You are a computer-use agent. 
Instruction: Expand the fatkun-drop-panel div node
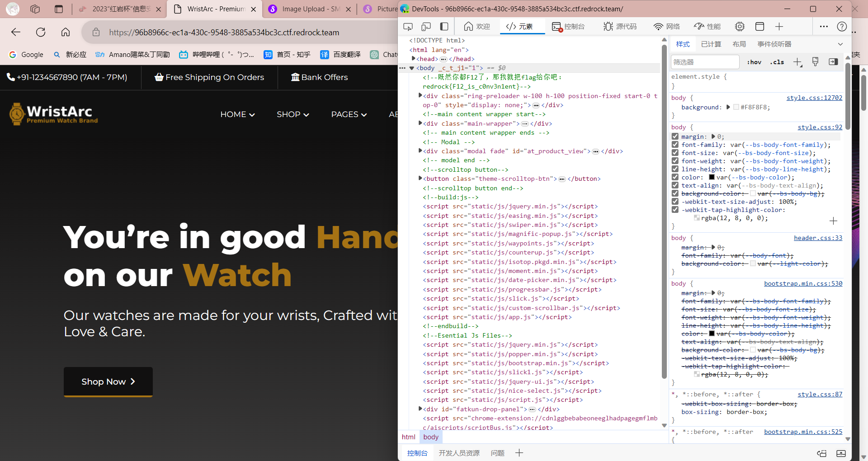coord(420,409)
